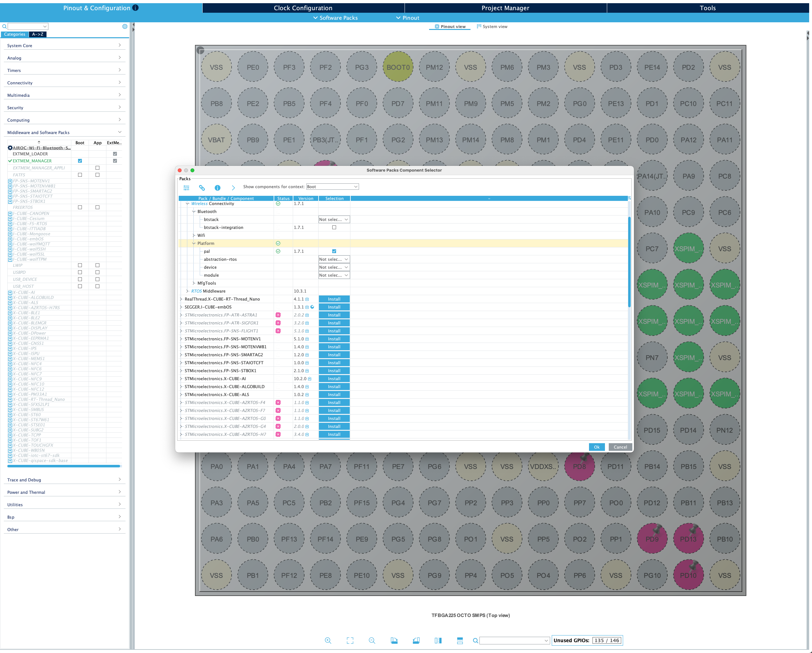Click the link icon in Component Selector toolbar
812x653 pixels.
(202, 188)
